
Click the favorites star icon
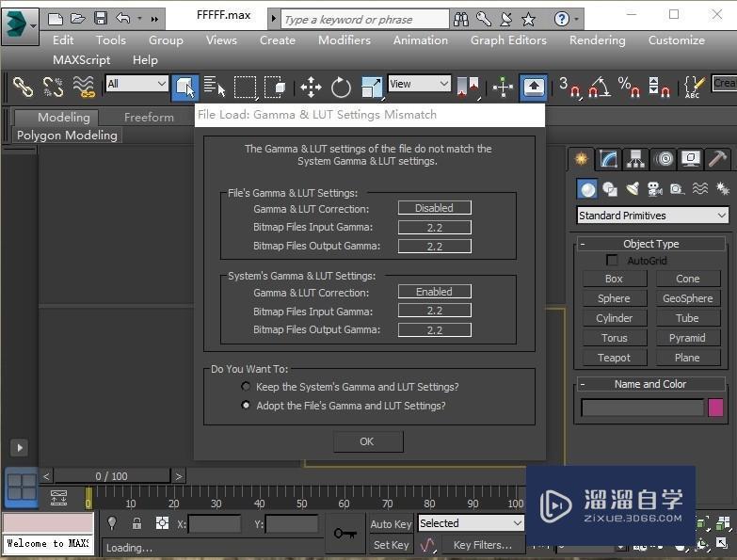point(528,19)
